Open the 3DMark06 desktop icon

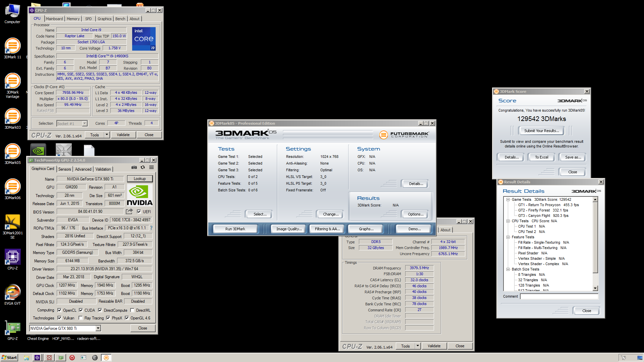(12, 189)
